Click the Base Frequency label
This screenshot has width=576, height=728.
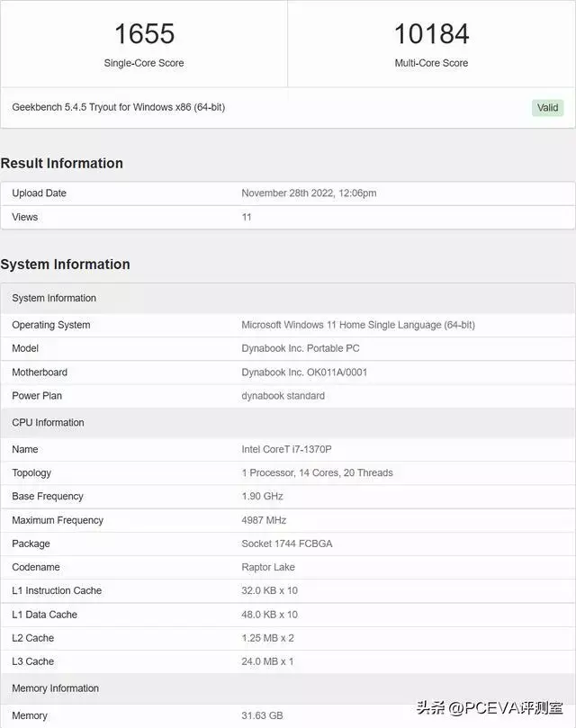point(48,497)
